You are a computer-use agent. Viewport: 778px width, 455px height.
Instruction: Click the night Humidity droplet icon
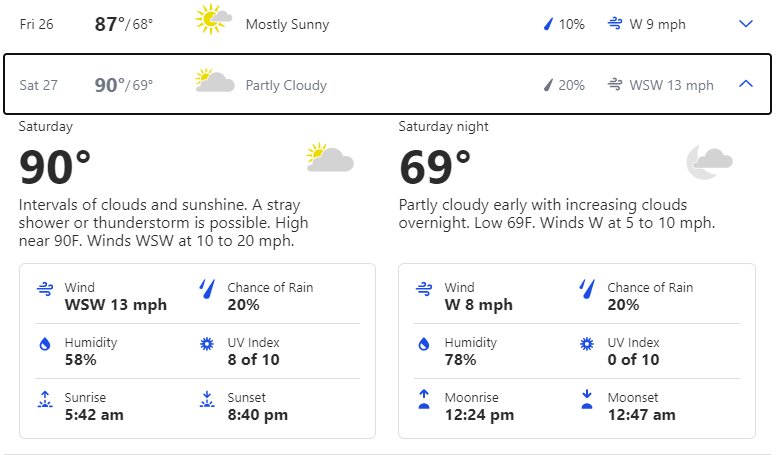click(424, 344)
